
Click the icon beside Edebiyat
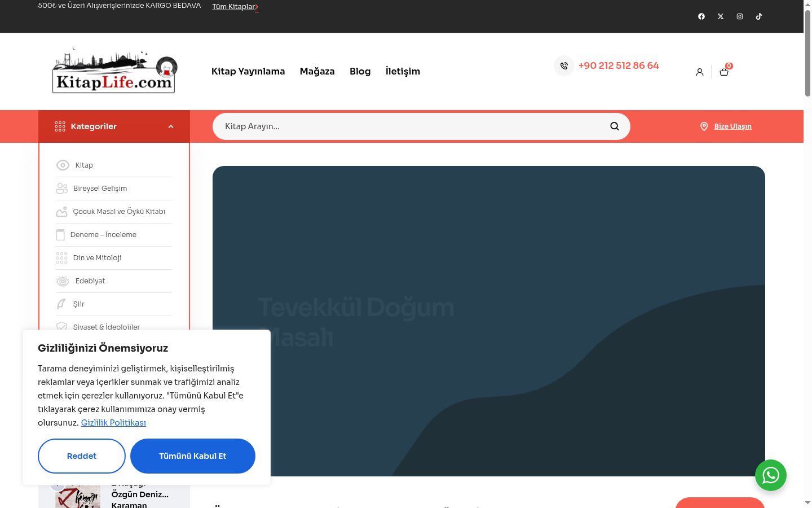(x=63, y=281)
